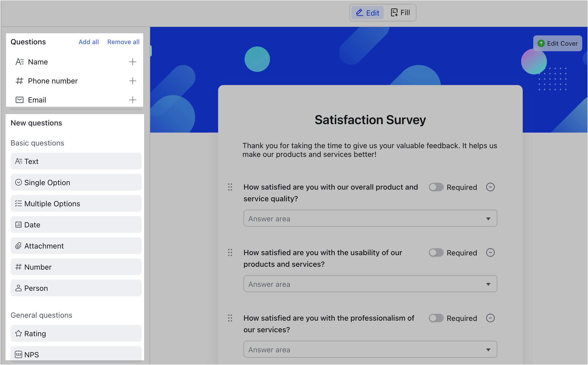Viewport: 588px width, 365px height.
Task: Open the professionalism question's answer dropdown
Action: [x=488, y=349]
